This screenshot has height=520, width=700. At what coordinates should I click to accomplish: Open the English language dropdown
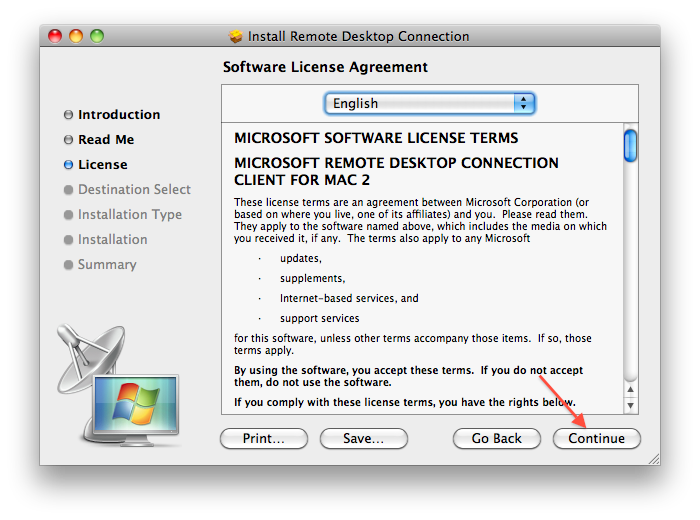coord(429,104)
